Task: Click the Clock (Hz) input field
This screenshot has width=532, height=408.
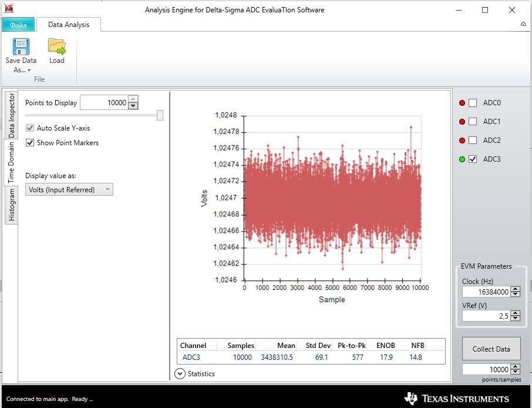Action: pyautogui.click(x=486, y=292)
